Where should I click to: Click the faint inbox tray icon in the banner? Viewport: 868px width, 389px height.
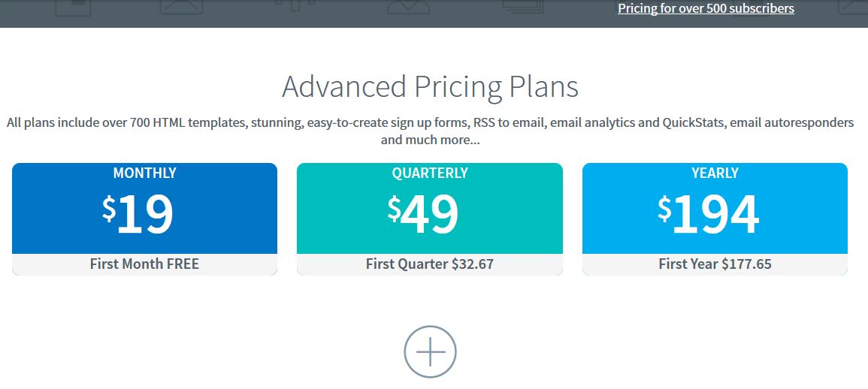(x=409, y=7)
